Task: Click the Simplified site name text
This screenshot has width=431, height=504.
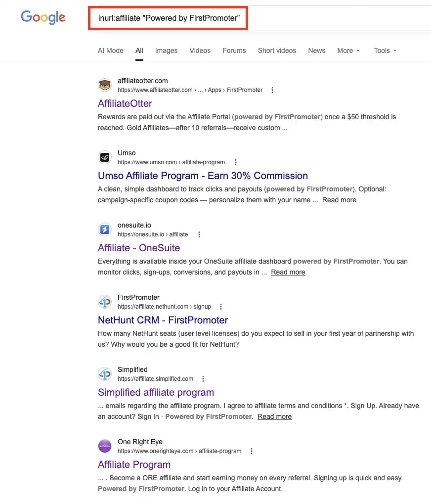Action: click(132, 369)
